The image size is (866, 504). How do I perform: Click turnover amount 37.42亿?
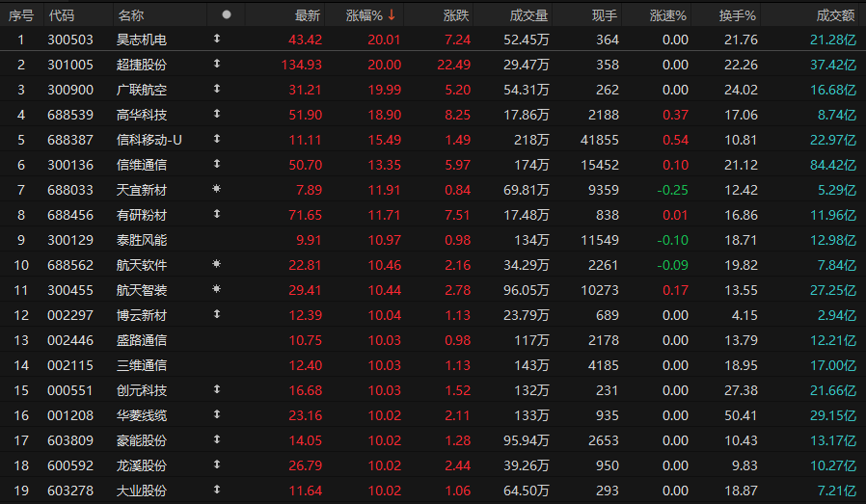click(x=833, y=65)
